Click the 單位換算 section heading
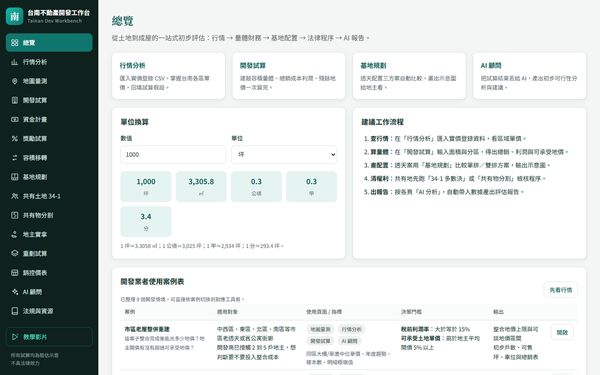Screen dimensions: 600x375 pos(135,122)
